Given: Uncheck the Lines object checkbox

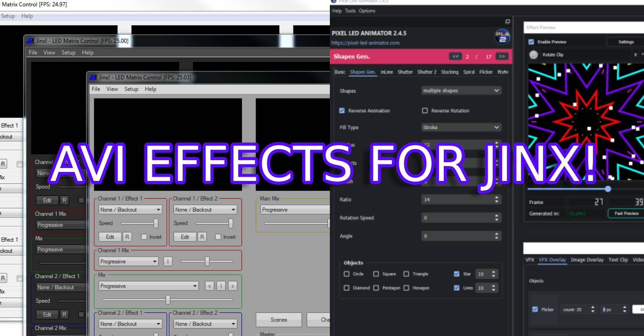Looking at the screenshot, I should [x=457, y=288].
